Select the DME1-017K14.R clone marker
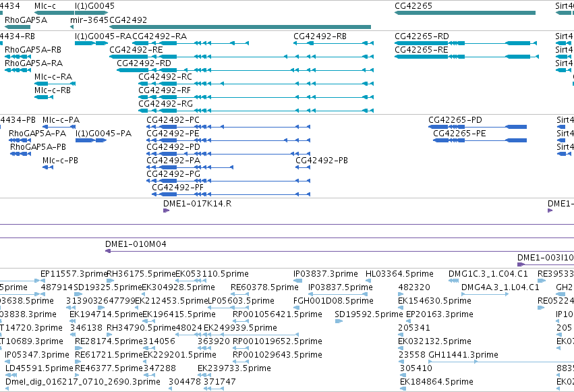Viewport: 574px width, 392px height. 166,211
